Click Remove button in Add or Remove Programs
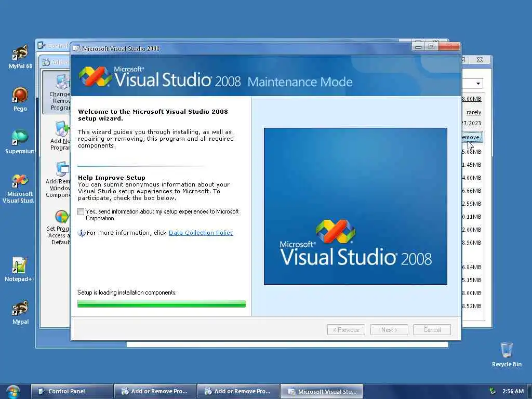Screen dimensions: 532x399 click(472, 137)
